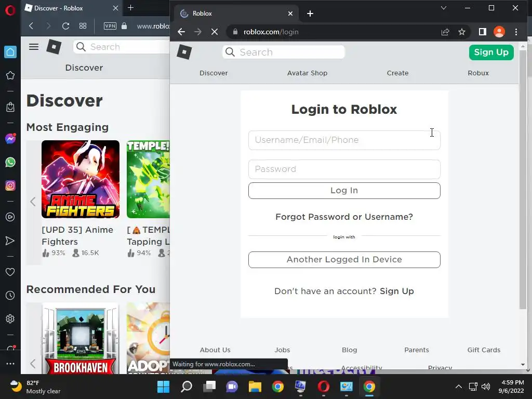Open a new Chrome tab
The width and height of the screenshot is (532, 399).
310,14
